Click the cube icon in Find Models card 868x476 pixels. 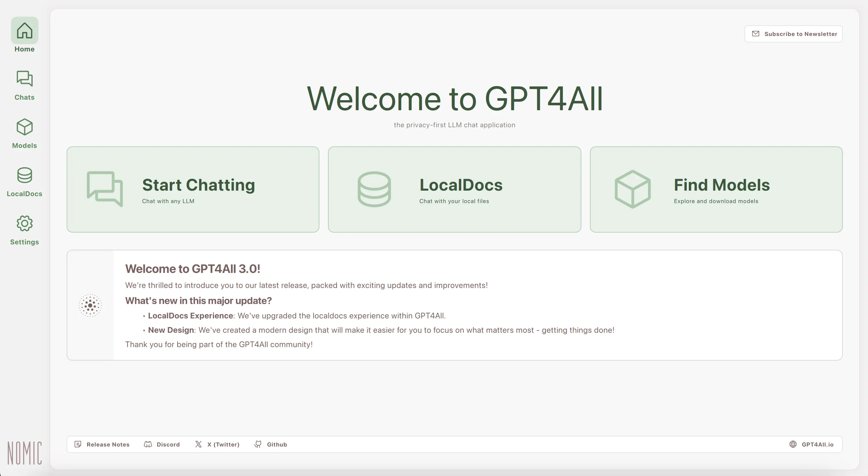click(632, 189)
